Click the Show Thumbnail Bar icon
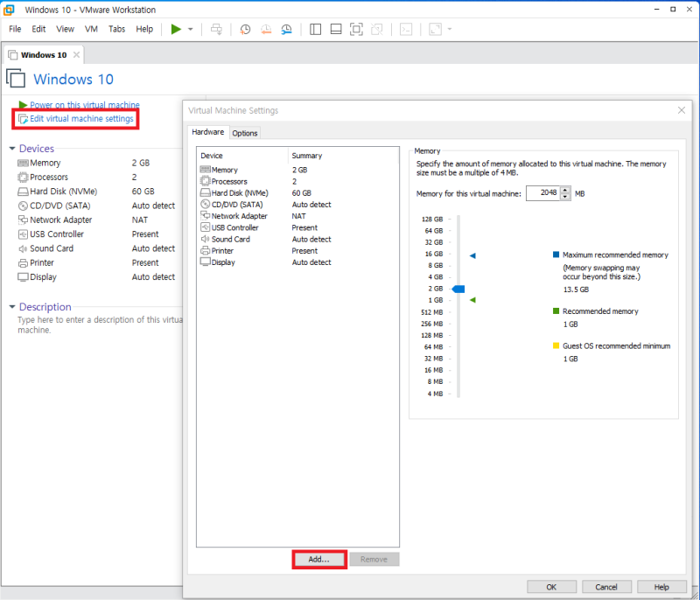This screenshot has height=600, width=700. coord(335,29)
